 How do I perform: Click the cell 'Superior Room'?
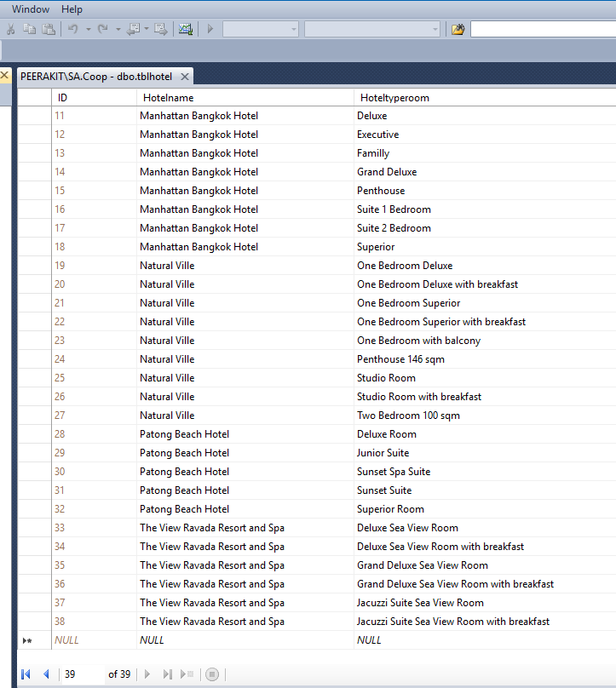click(x=485, y=509)
